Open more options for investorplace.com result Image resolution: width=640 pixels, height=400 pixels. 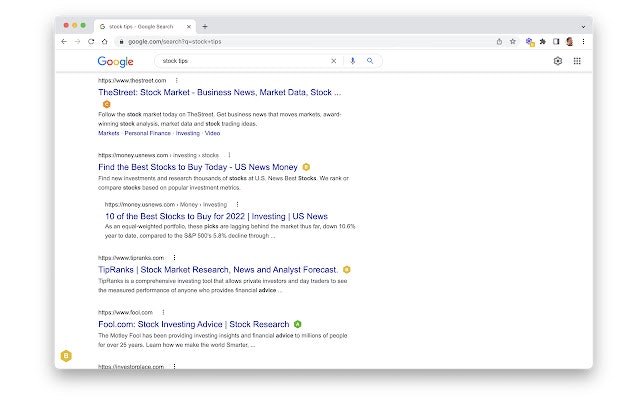174,366
